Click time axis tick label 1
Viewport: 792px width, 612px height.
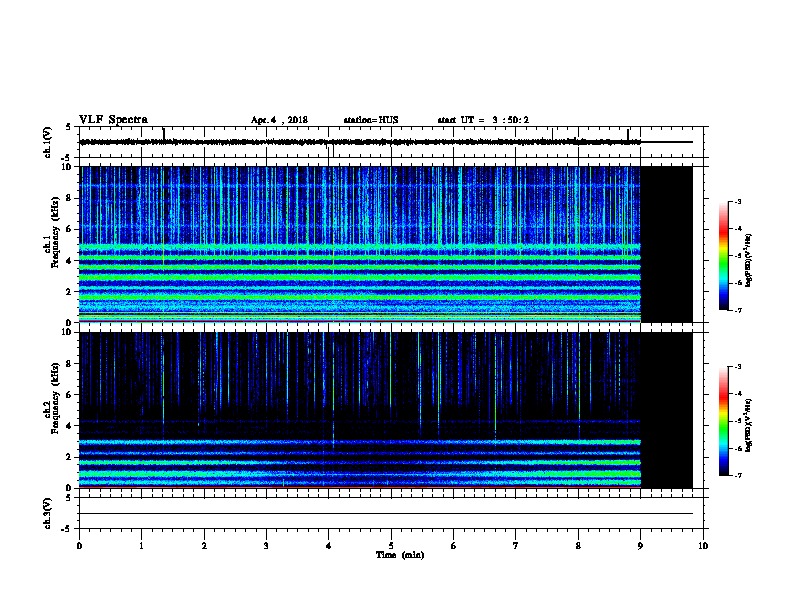141,546
